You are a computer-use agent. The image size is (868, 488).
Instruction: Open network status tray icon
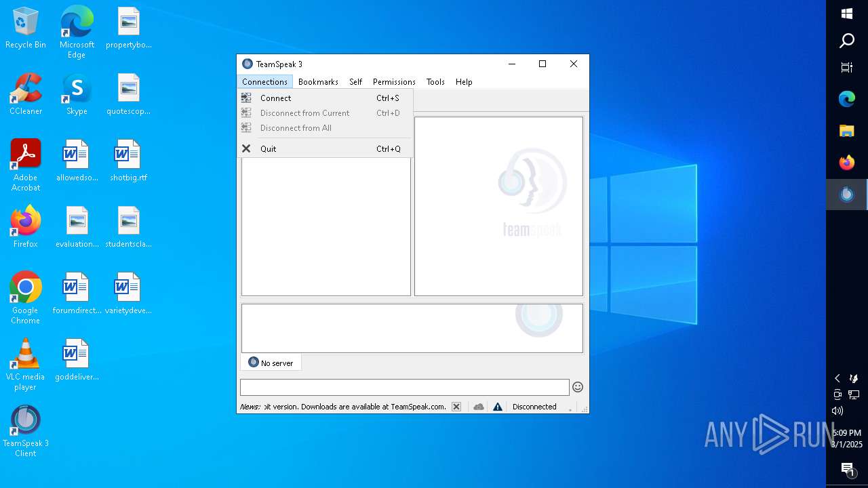[854, 394]
